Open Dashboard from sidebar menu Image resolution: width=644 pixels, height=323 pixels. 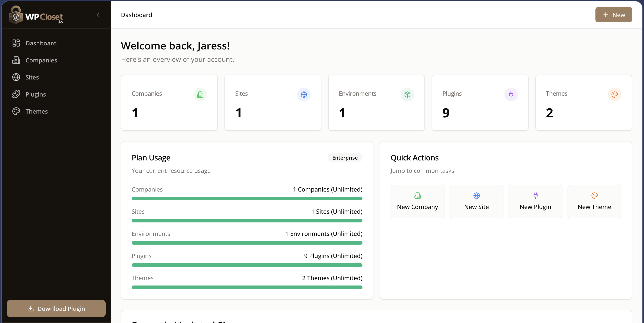[41, 43]
